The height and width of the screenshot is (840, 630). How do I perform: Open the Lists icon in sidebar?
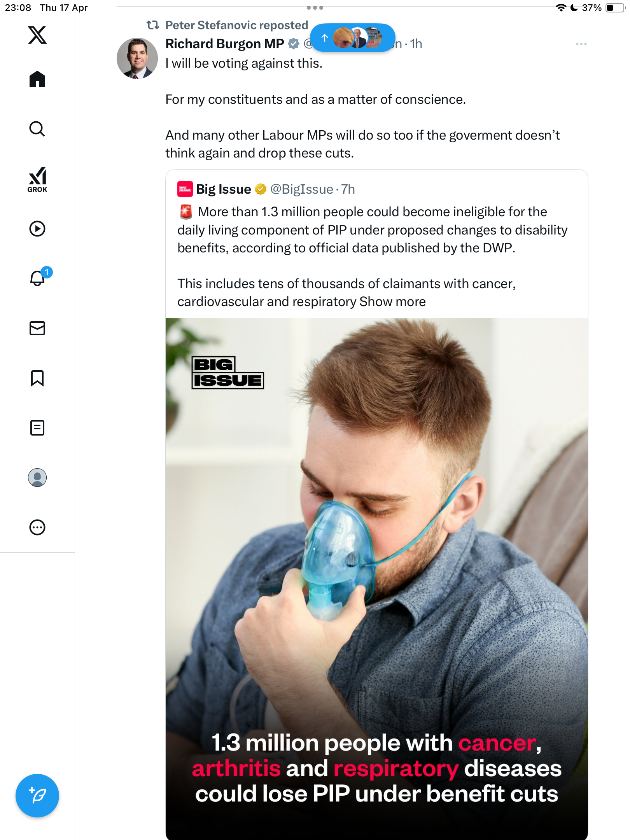click(x=37, y=428)
